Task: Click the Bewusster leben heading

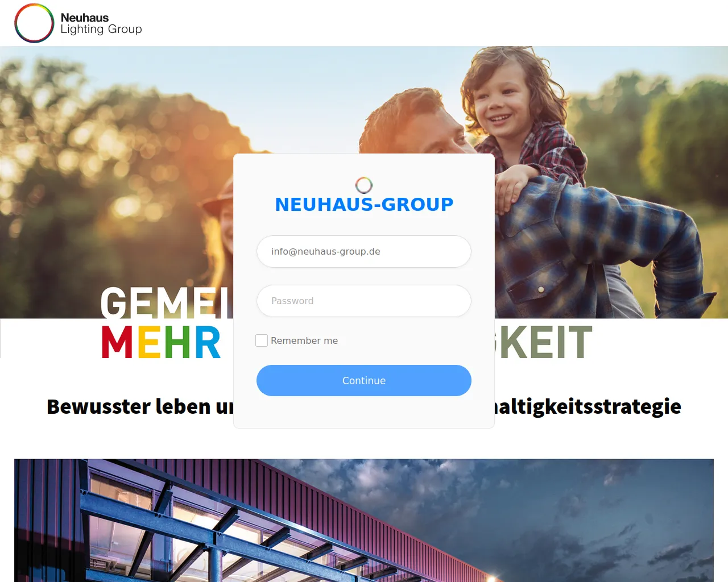Action: (x=140, y=406)
